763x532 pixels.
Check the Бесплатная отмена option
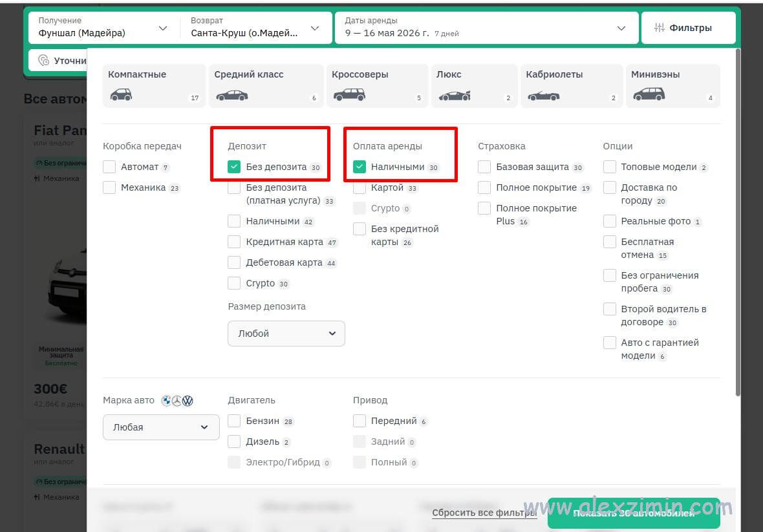(610, 242)
